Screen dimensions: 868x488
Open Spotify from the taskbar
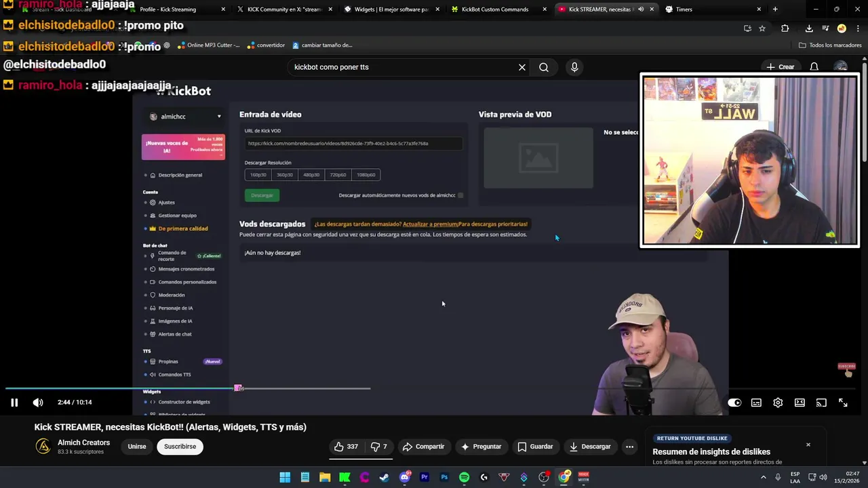464,477
